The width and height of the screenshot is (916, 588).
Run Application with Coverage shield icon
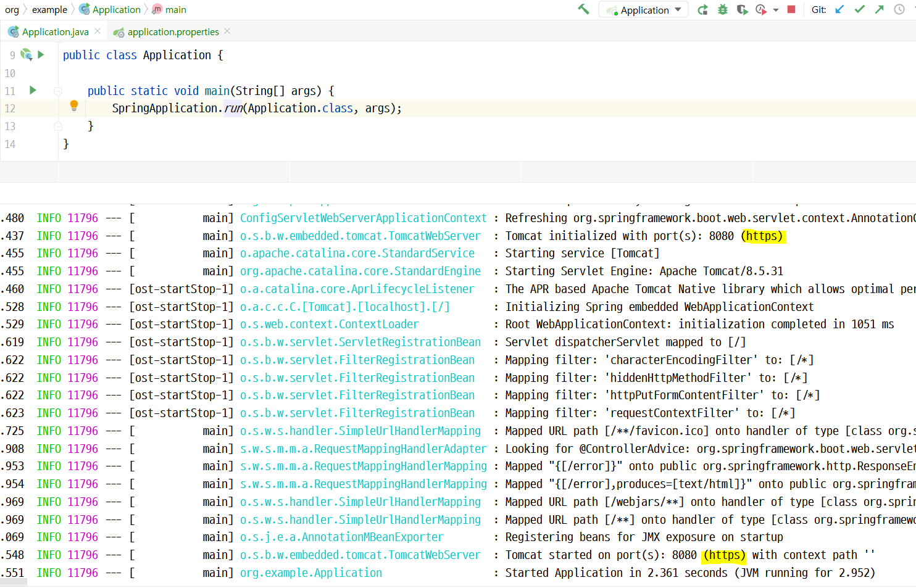pos(742,9)
